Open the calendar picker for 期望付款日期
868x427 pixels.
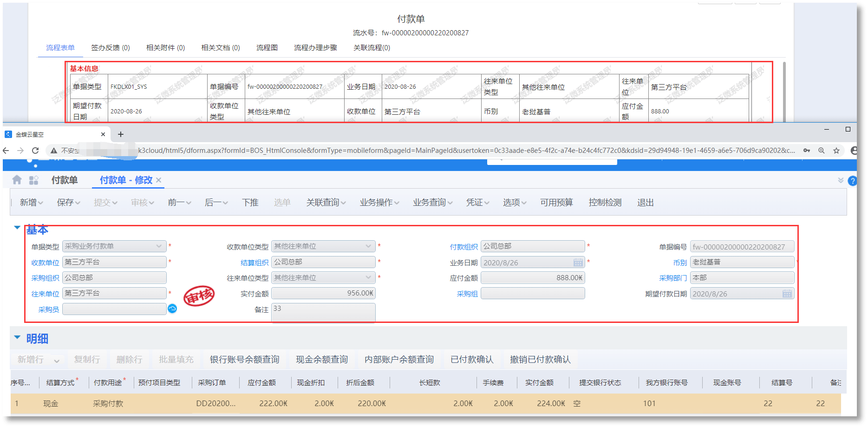coord(787,293)
